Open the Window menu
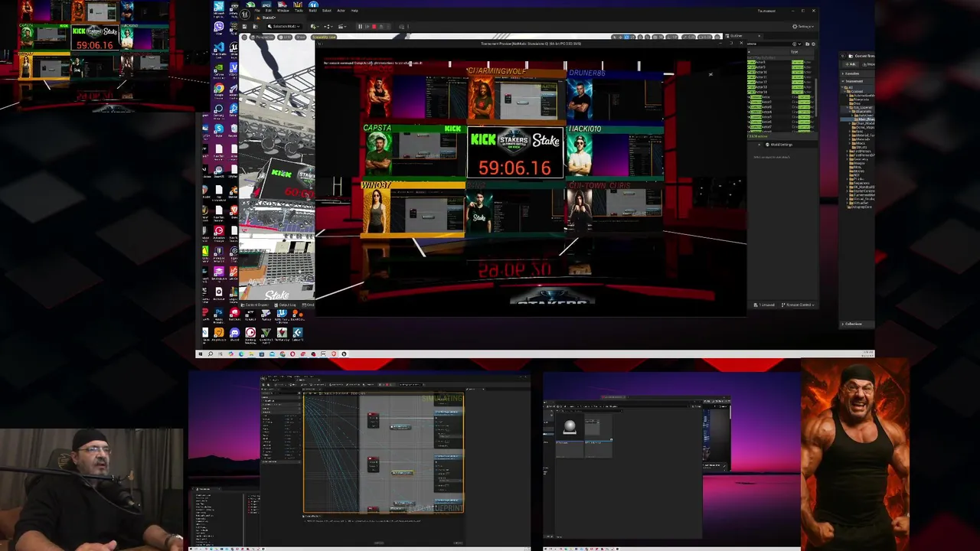 click(x=283, y=11)
